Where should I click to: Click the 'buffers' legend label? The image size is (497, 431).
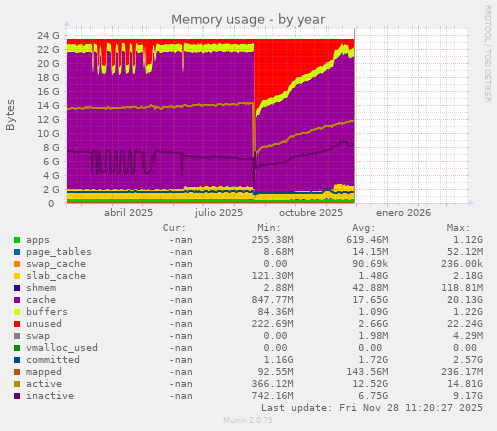(47, 312)
